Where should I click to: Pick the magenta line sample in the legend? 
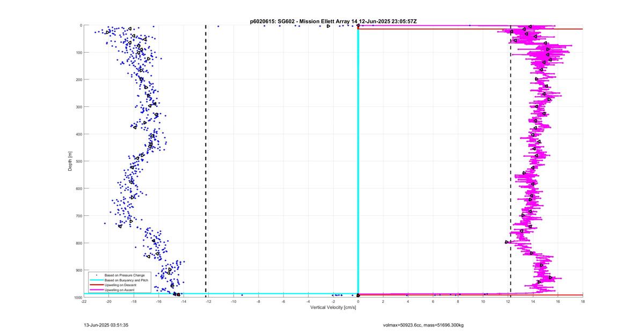click(x=96, y=290)
